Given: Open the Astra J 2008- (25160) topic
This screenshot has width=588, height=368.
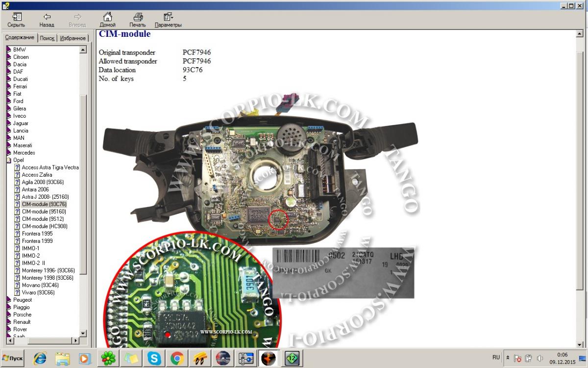Looking at the screenshot, I should (x=46, y=197).
